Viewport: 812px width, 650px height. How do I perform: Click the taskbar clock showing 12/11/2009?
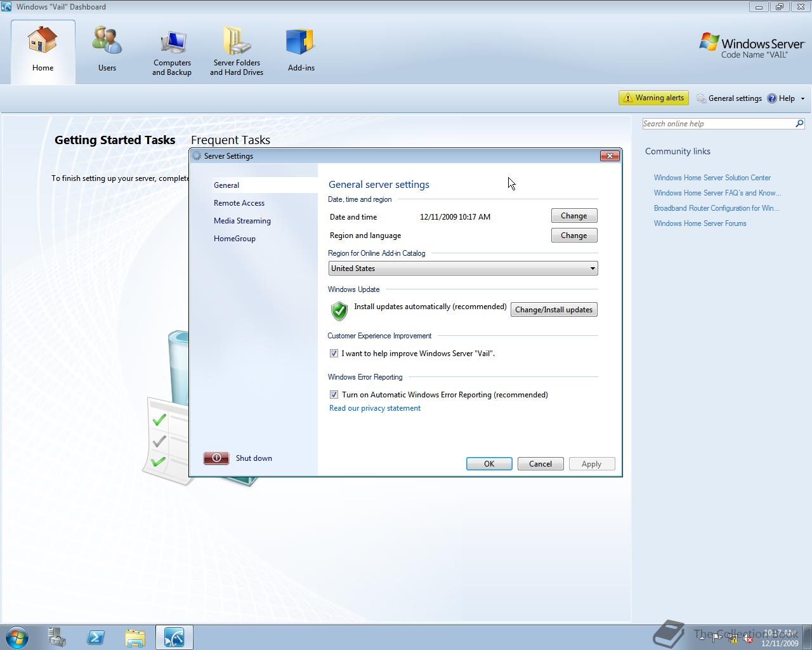(x=780, y=638)
